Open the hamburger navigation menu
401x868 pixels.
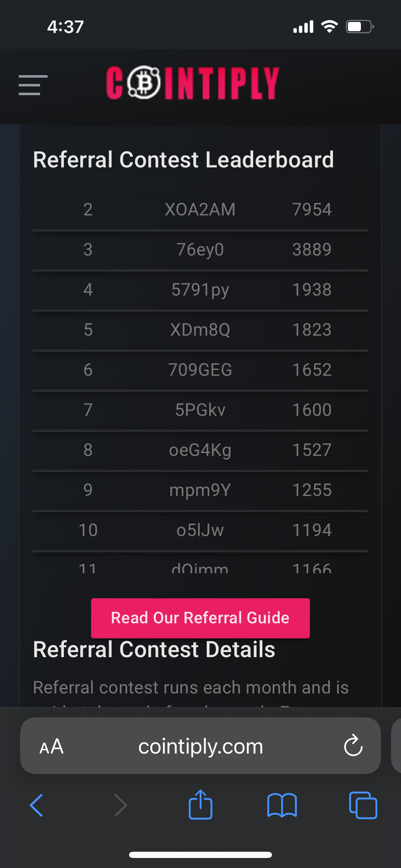click(x=33, y=85)
